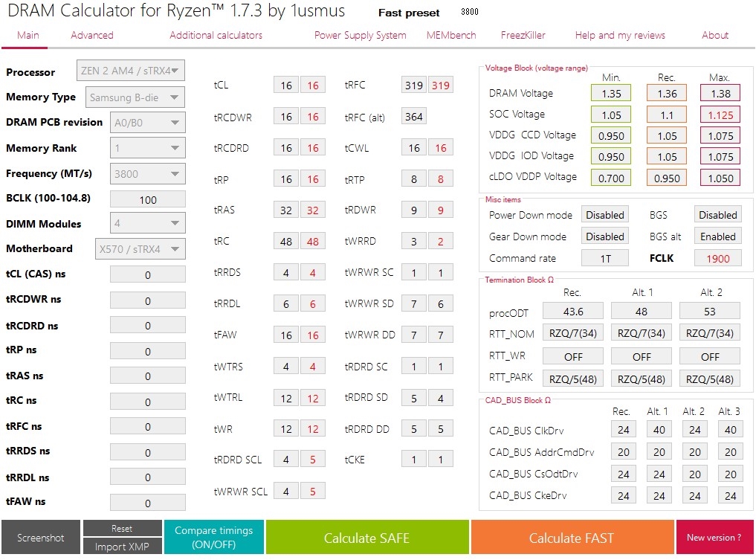Click the Screenshot button
756x560 pixels.
pyautogui.click(x=40, y=538)
